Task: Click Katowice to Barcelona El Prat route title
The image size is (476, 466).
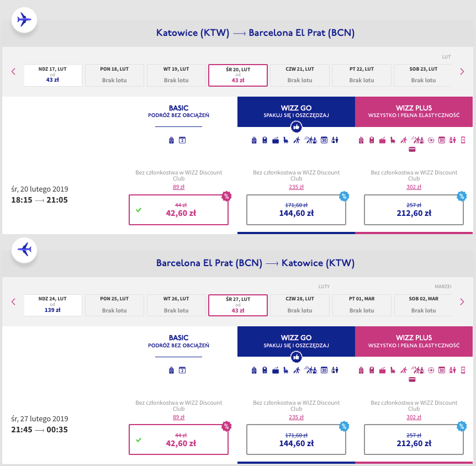Action: coord(255,33)
